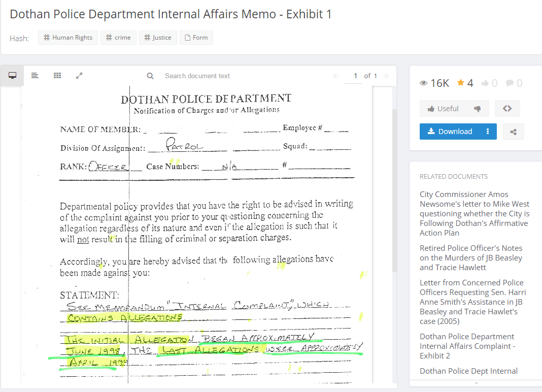Share the document via share icon
The image size is (542, 392).
[x=513, y=132]
